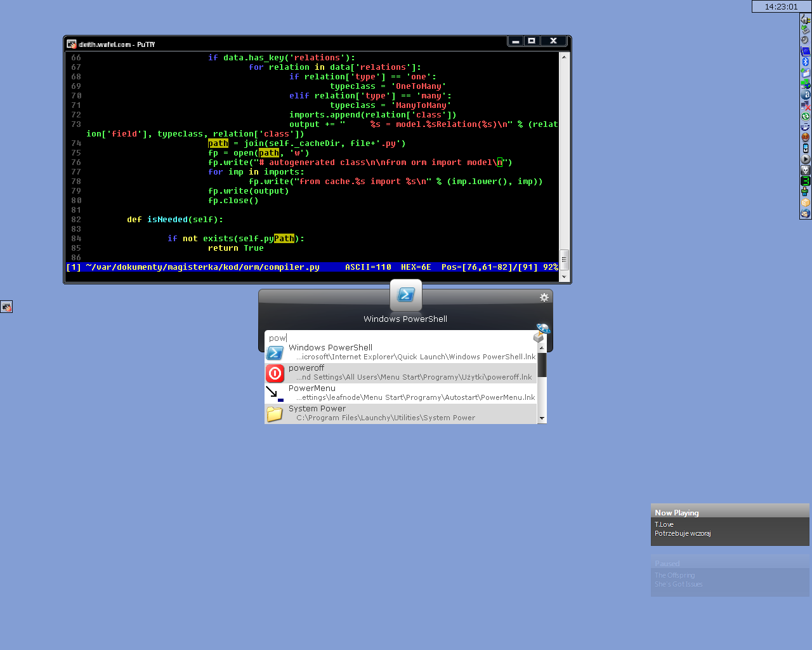Select the System Power folder suggestion

tap(401, 413)
